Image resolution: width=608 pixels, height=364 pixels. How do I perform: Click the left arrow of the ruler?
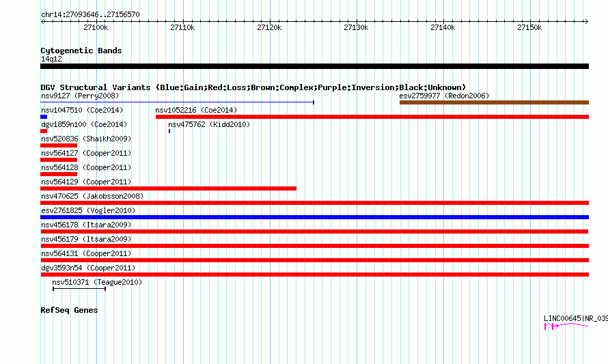point(42,21)
